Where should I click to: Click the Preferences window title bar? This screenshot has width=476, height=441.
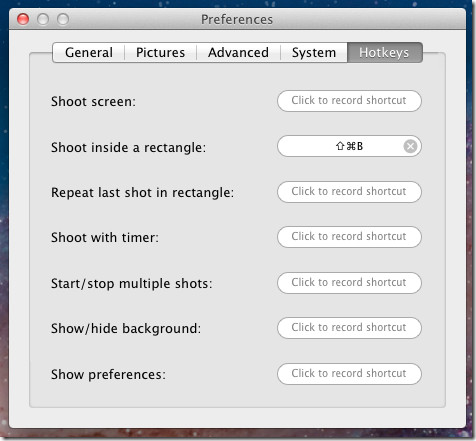pyautogui.click(x=237, y=19)
